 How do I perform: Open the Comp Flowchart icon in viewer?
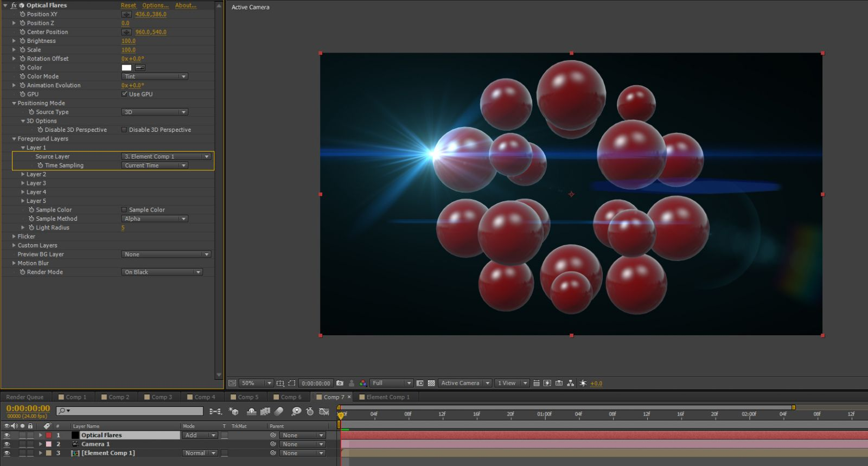click(571, 383)
